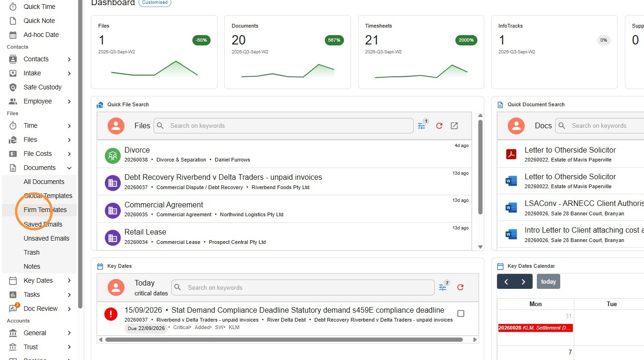Tick the Stat Demand Compliance Deadline checkbox
644x360 pixels.
[x=461, y=314]
